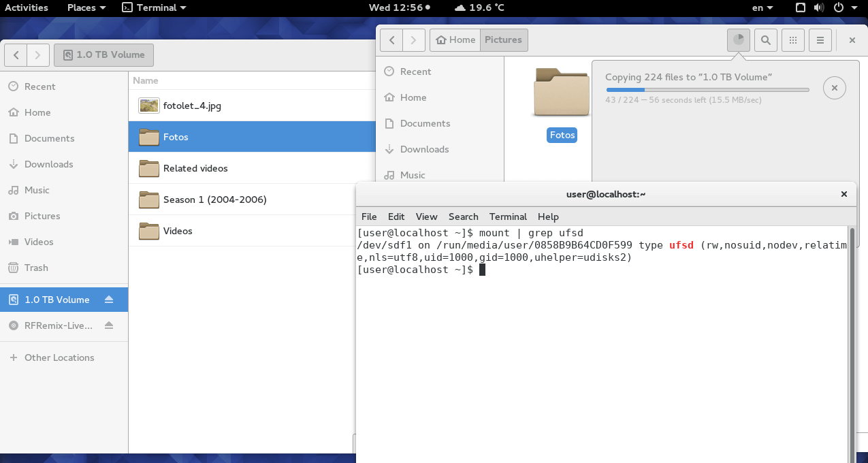The height and width of the screenshot is (463, 868).
Task: Open the Places dropdown menu
Action: click(86, 7)
